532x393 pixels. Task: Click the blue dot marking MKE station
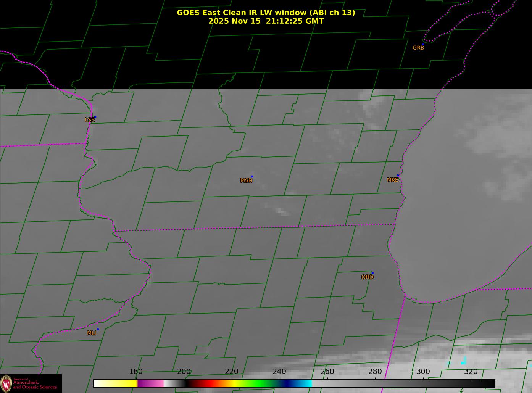coord(398,176)
